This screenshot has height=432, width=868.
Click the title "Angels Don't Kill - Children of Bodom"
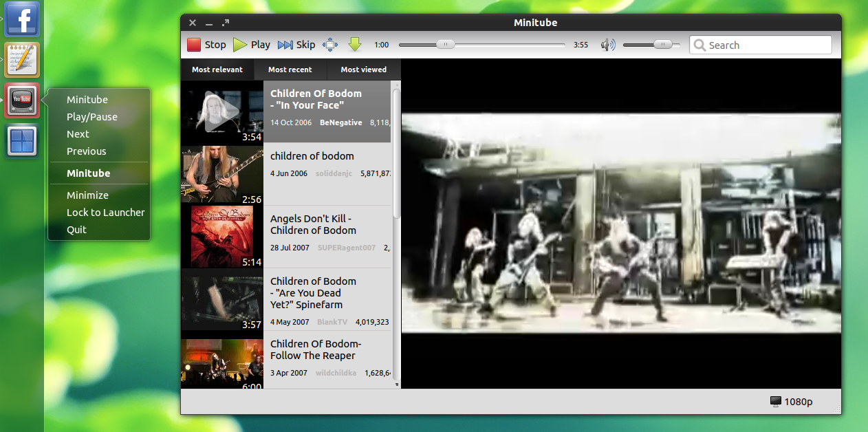[x=313, y=224]
